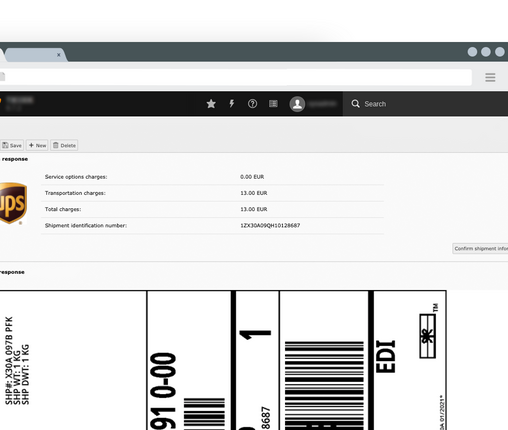Click the SHP WT: 1 KG label text
Image resolution: width=508 pixels, height=430 pixels.
pyautogui.click(x=17, y=378)
